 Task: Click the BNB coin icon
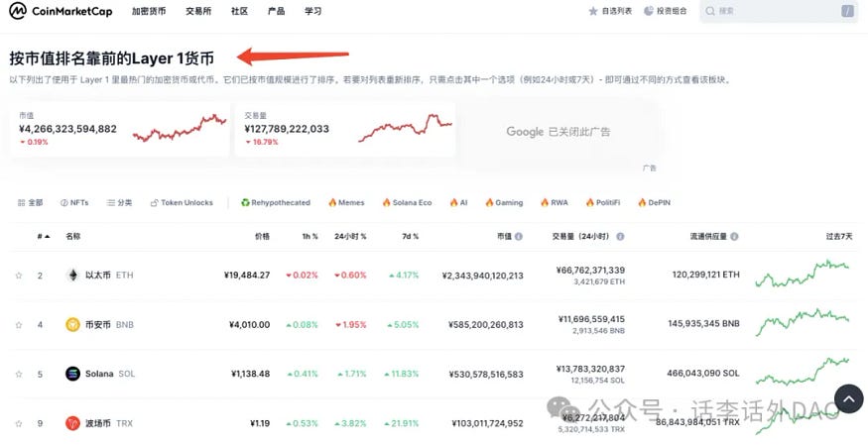(x=72, y=324)
